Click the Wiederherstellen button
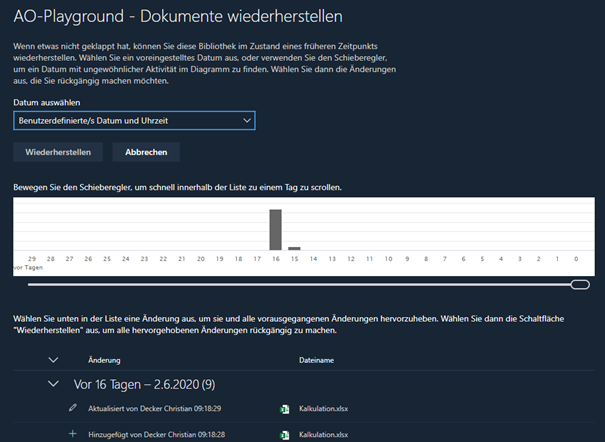This screenshot has height=442, width=605. pyautogui.click(x=58, y=152)
